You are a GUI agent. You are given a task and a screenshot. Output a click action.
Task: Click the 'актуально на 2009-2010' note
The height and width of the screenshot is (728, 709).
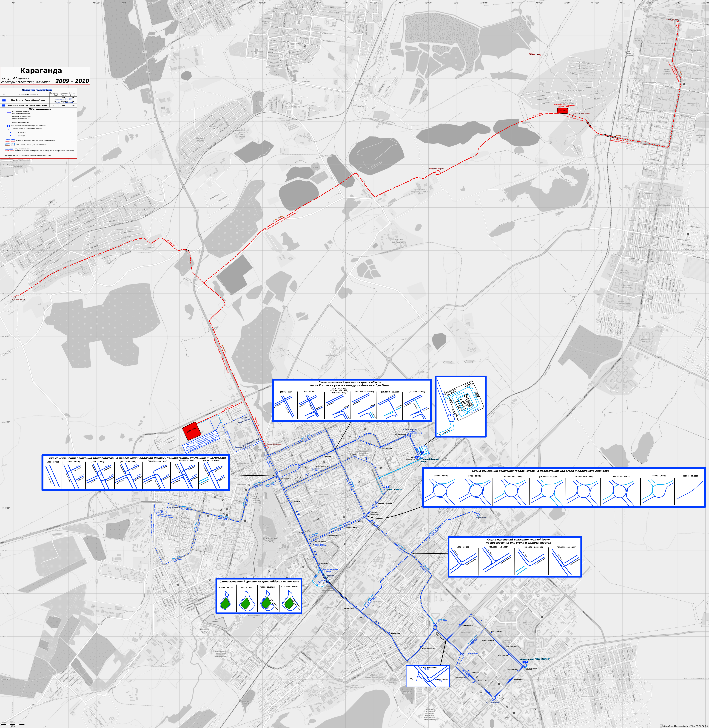click(x=64, y=103)
